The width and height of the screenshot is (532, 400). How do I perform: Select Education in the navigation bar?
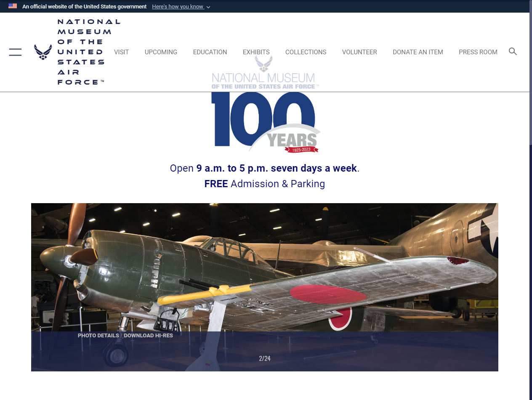coord(210,52)
